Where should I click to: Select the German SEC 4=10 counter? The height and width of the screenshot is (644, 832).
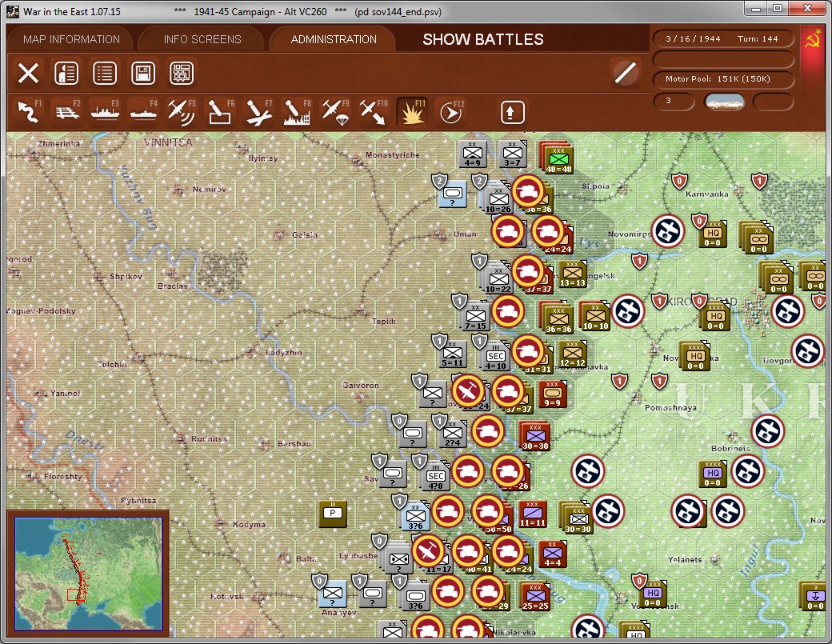click(495, 357)
